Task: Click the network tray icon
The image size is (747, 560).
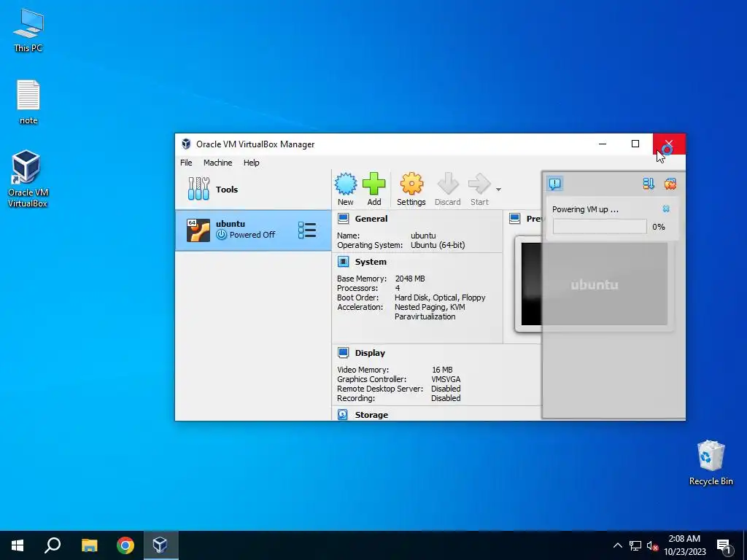Action: (635, 545)
